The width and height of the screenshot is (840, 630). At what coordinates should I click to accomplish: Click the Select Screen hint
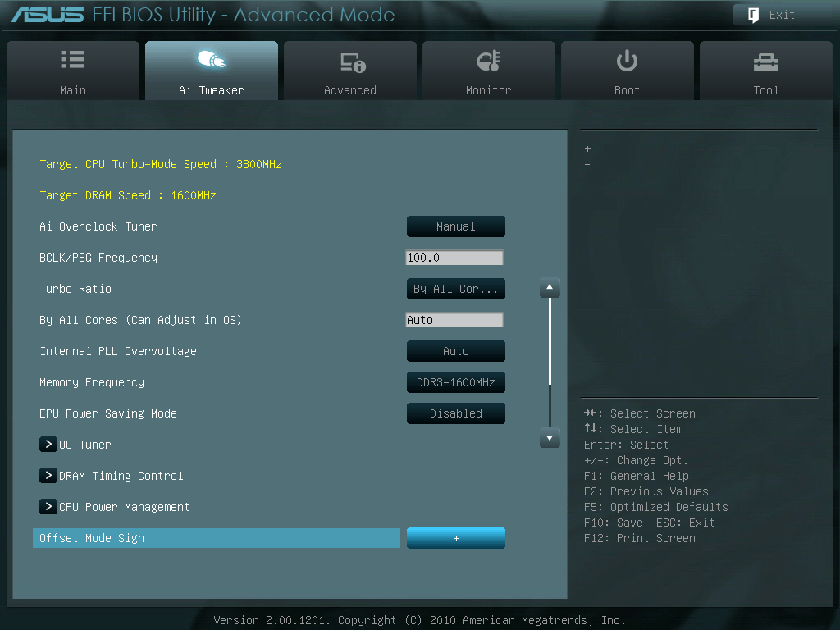tap(640, 413)
